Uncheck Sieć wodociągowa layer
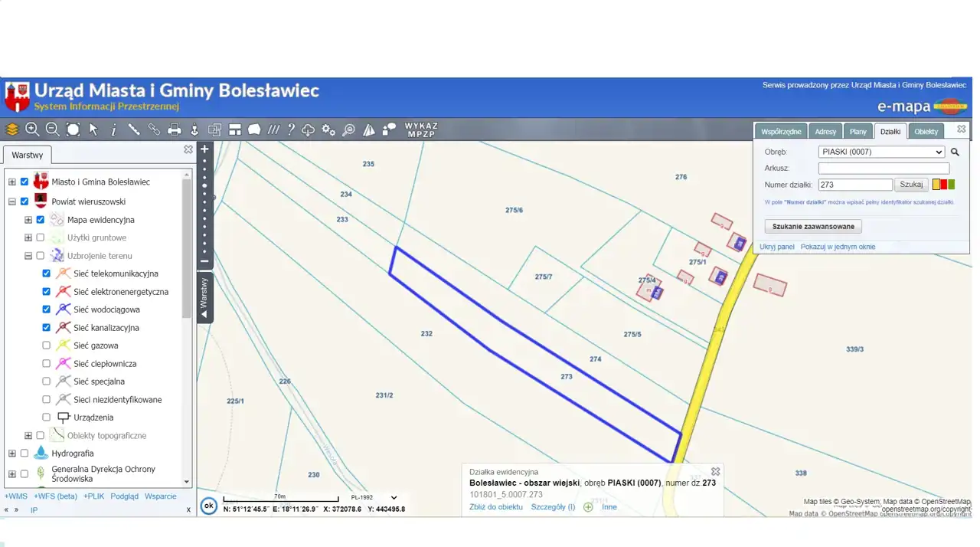The width and height of the screenshot is (980, 547). (47, 310)
